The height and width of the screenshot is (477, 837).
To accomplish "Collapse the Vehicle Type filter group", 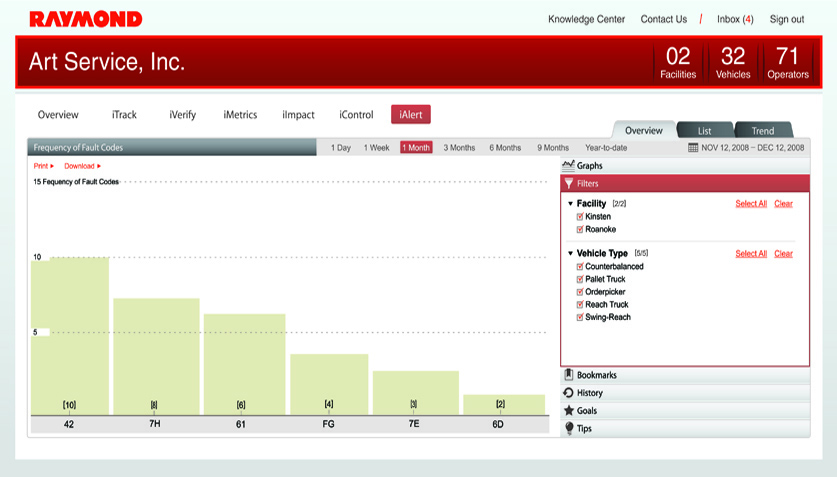I will 570,253.
